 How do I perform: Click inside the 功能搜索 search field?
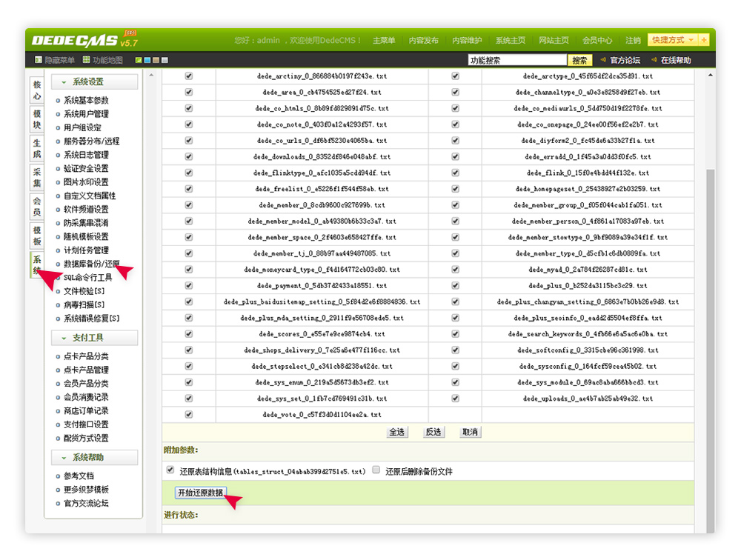[519, 59]
